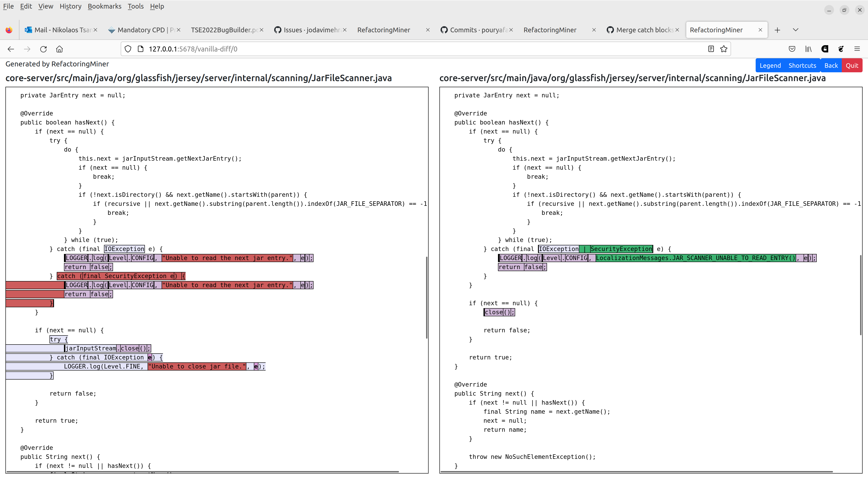The height and width of the screenshot is (488, 868).
Task: Reload the current page
Action: [x=43, y=49]
